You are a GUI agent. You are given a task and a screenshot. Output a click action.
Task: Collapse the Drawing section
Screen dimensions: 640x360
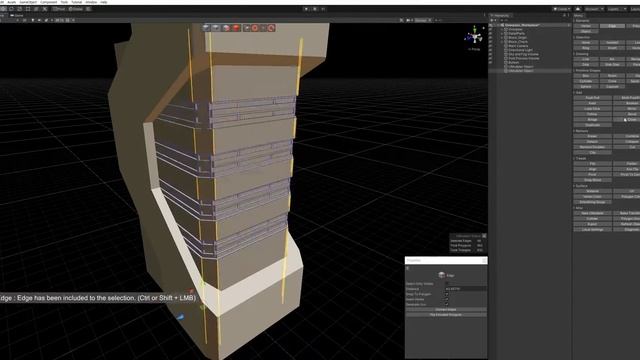point(575,54)
